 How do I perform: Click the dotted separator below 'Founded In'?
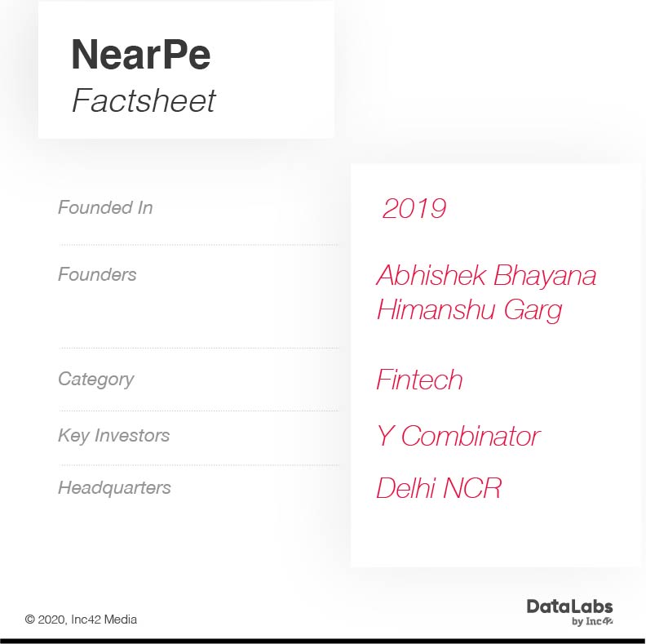click(198, 244)
